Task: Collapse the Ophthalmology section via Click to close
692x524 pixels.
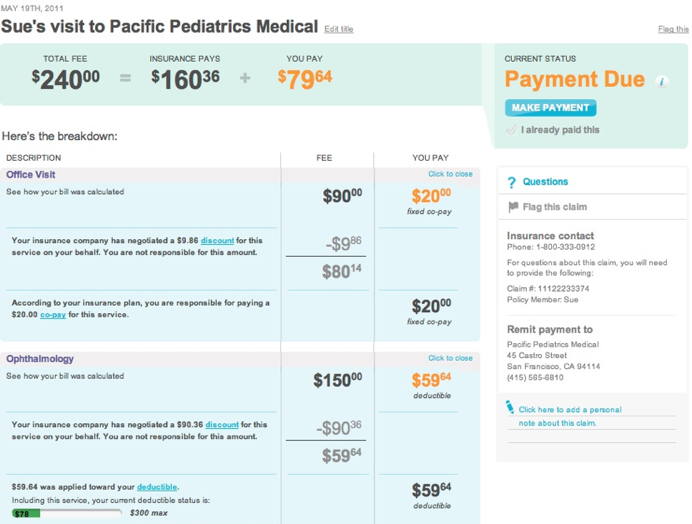Action: [450, 358]
